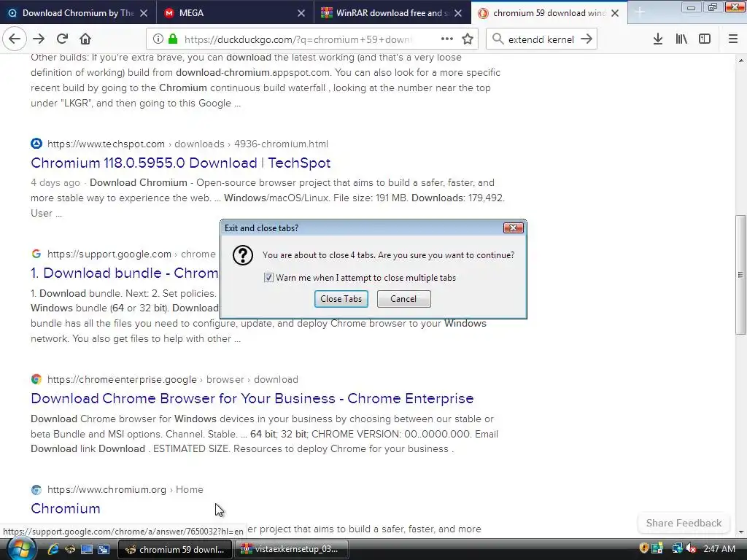Go back using the browser back arrow
Screen dimensions: 747x560
tap(15, 39)
